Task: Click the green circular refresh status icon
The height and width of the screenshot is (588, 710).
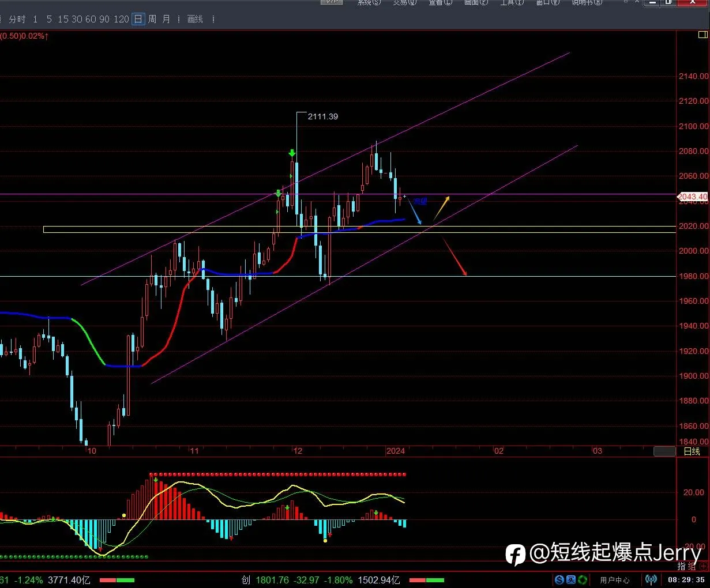Action: point(583,579)
